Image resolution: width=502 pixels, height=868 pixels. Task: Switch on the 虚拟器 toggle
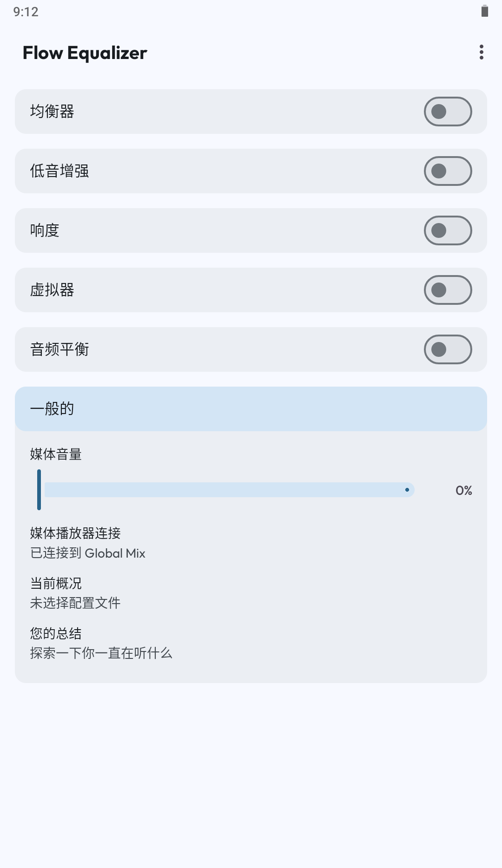[448, 290]
